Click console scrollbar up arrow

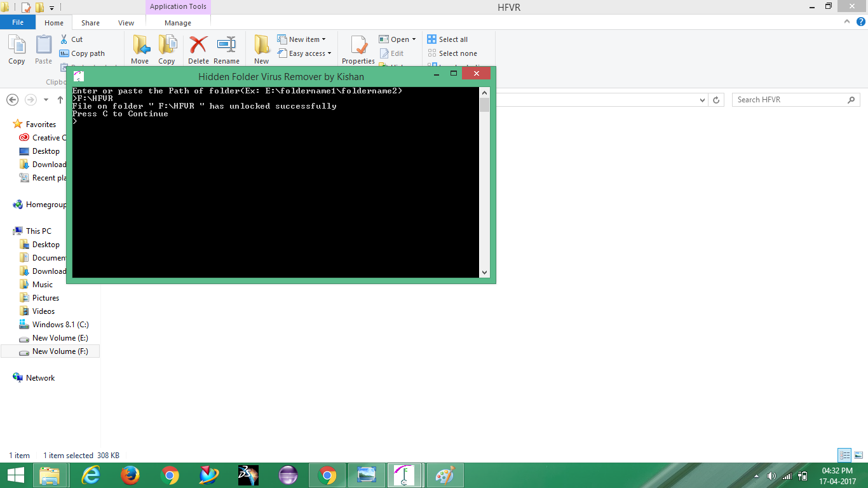point(484,92)
